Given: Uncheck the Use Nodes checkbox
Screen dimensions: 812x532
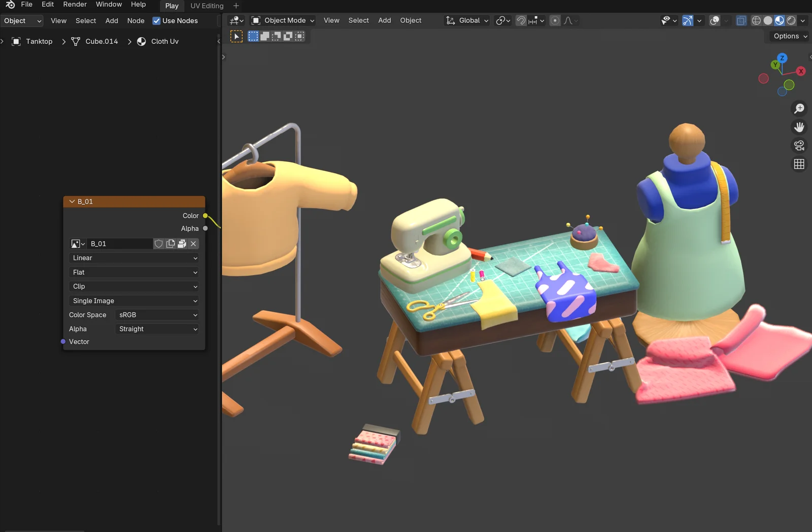Looking at the screenshot, I should pos(157,21).
